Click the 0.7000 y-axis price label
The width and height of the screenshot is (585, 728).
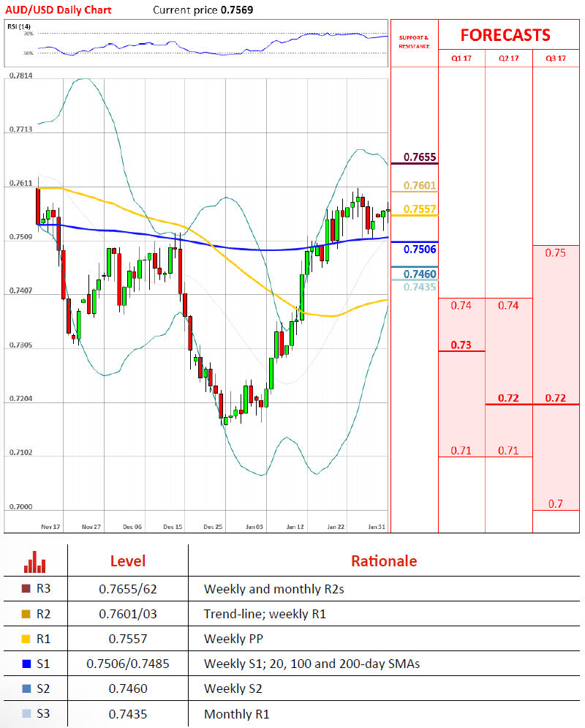[21, 506]
